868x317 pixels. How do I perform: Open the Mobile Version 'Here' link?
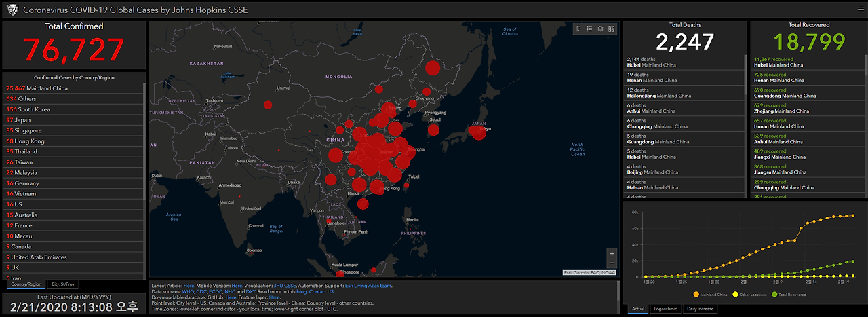coord(237,286)
